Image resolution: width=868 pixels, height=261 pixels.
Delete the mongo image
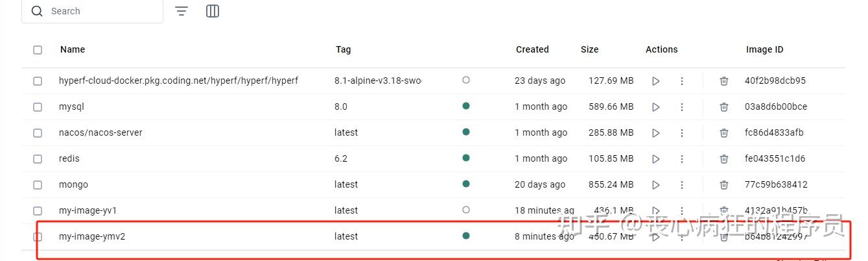(723, 185)
